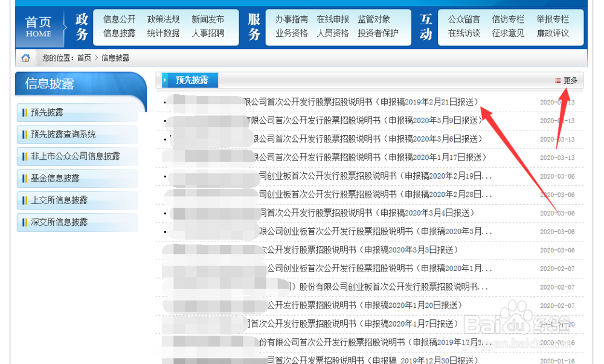Click the red list icon beside 更多

[559, 79]
